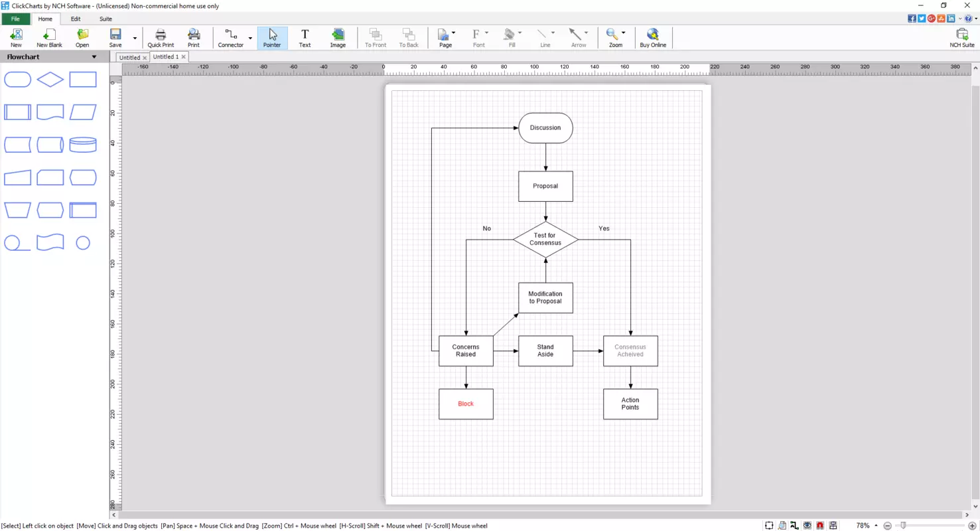Image resolution: width=980 pixels, height=531 pixels.
Task: Click the zoom slider handle
Action: [x=902, y=526]
